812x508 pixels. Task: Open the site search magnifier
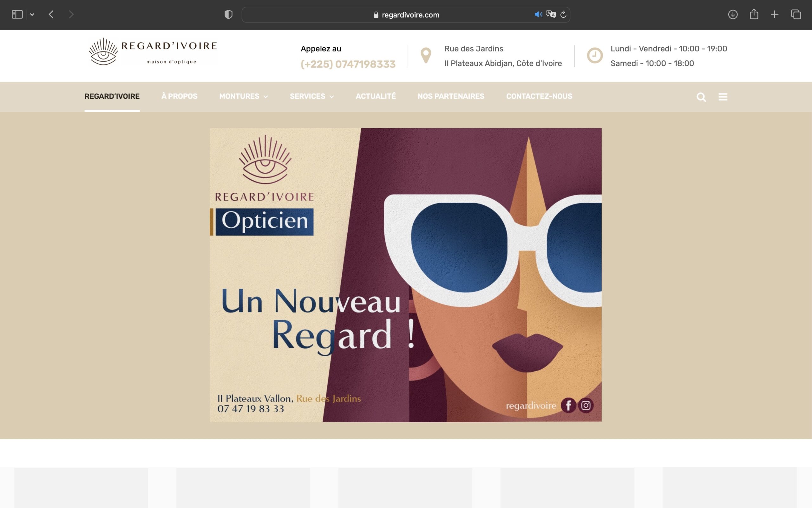(701, 97)
